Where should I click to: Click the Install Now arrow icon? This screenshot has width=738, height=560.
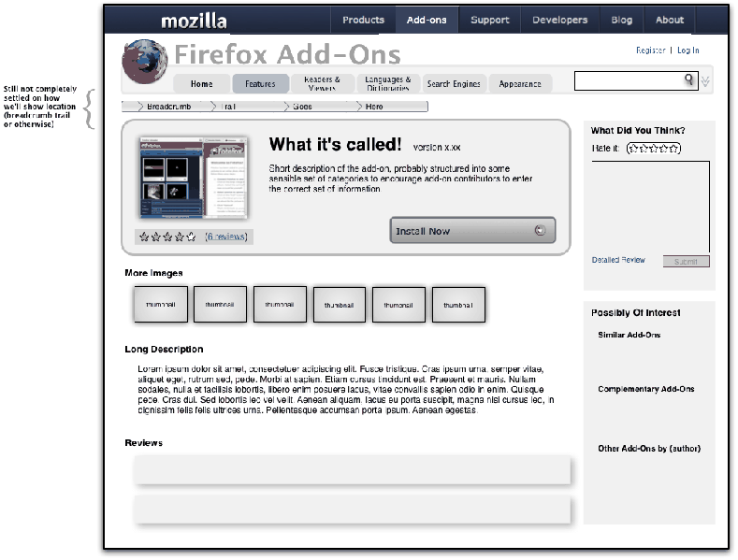point(540,230)
